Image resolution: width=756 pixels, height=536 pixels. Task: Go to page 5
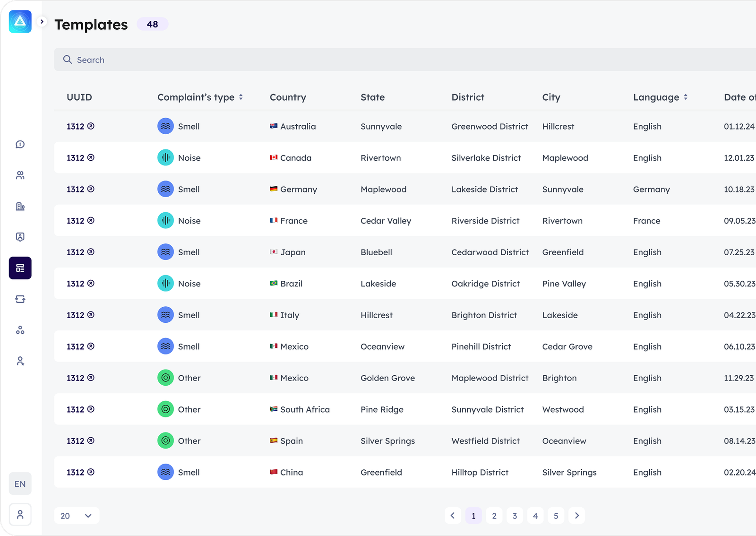click(556, 516)
